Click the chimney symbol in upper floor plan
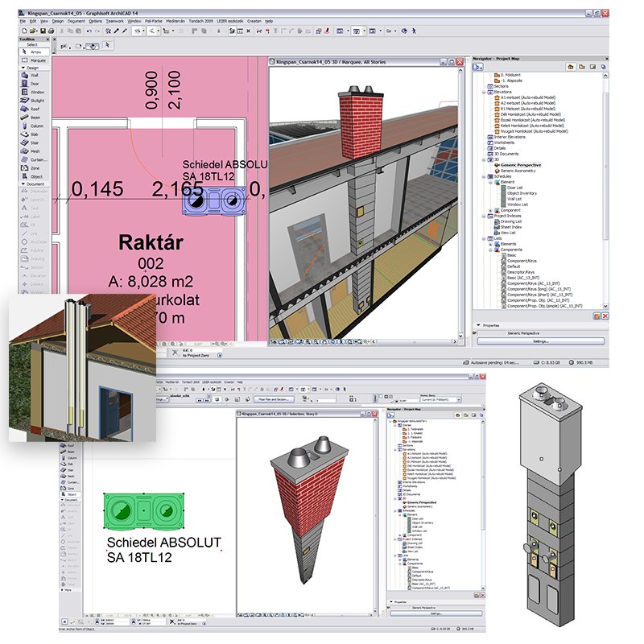644x644 pixels. (x=214, y=200)
